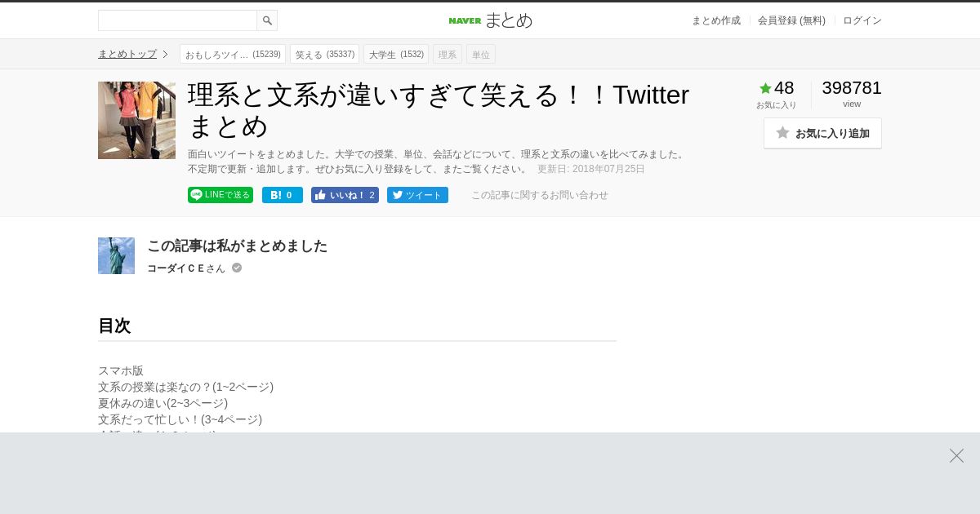Click the green star favorites count 48
980x514 pixels.
[776, 88]
